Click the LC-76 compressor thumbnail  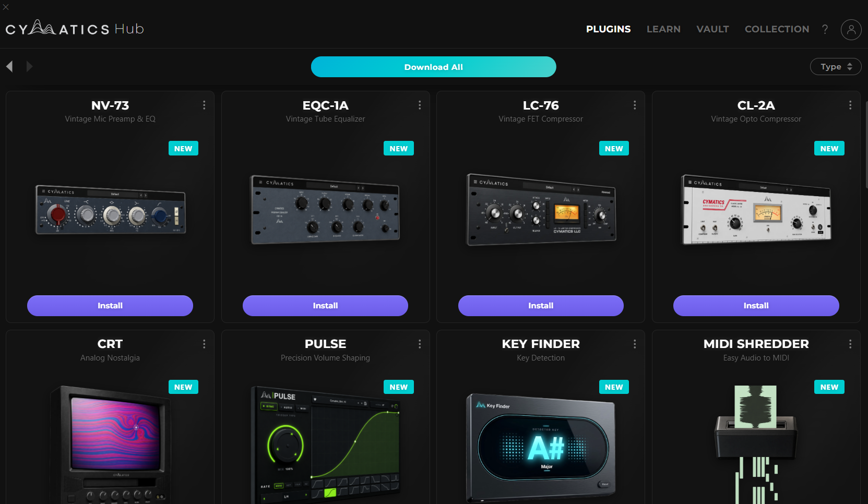tap(541, 210)
